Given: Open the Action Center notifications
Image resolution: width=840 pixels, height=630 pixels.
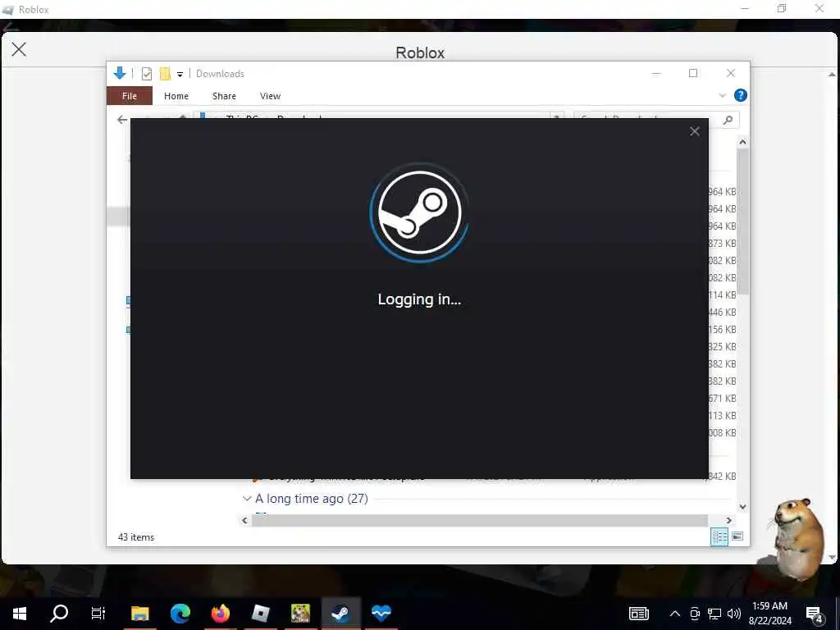Looking at the screenshot, I should pyautogui.click(x=815, y=614).
